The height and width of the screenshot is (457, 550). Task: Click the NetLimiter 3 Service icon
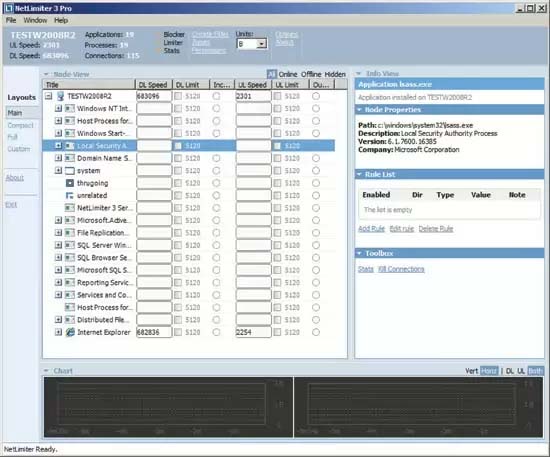coord(70,208)
